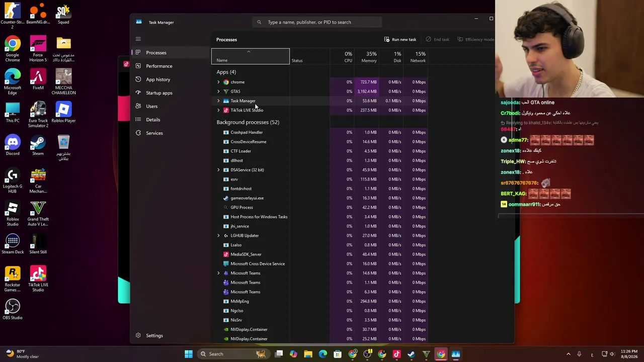
Task: Expand the GTA5 process group
Action: pos(218,92)
